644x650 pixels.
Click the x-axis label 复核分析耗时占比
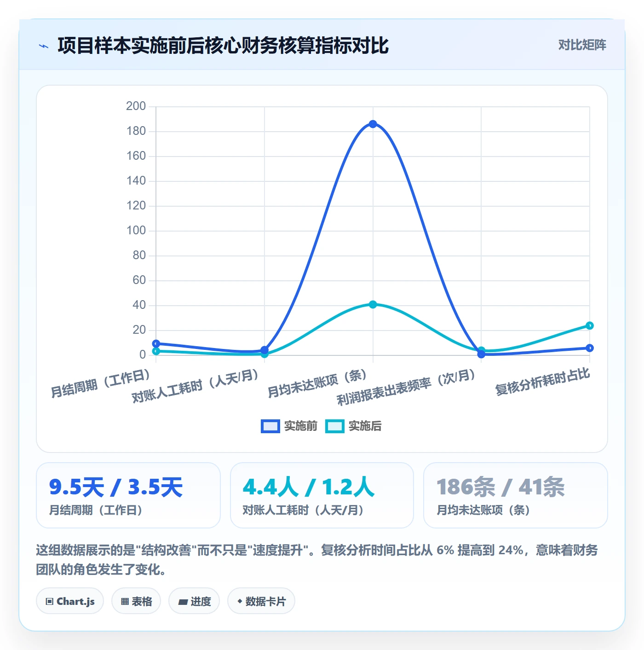[x=542, y=382]
